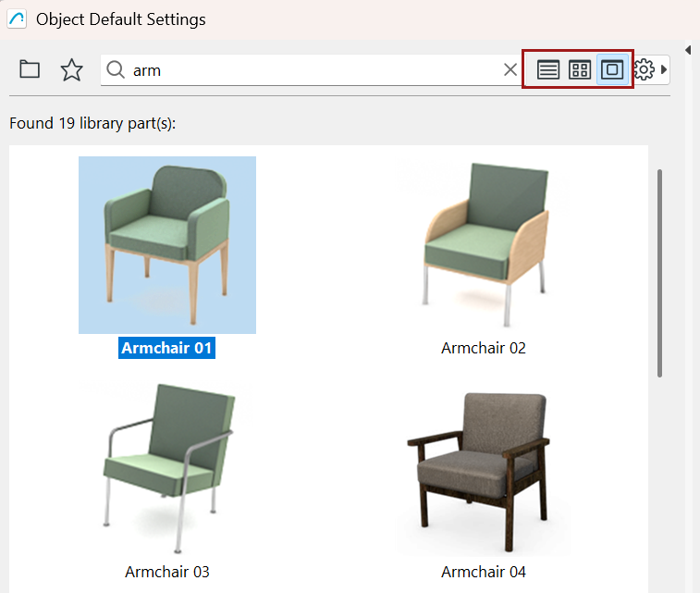Expand the arrow next to the gear icon
Image resolution: width=700 pixels, height=593 pixels.
coord(663,69)
